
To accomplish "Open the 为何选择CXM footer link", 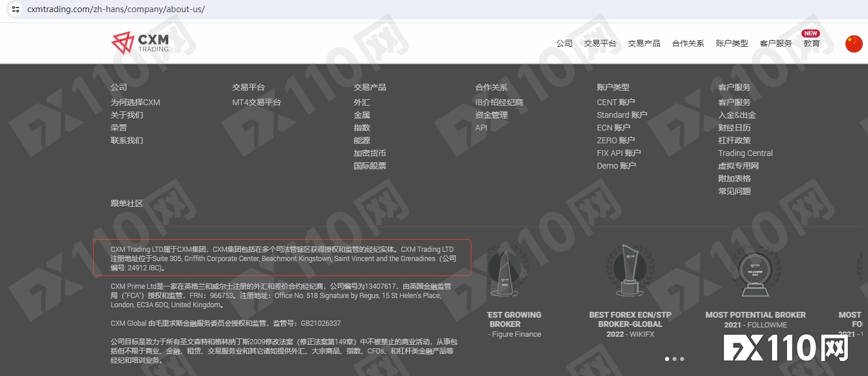I will coord(135,102).
